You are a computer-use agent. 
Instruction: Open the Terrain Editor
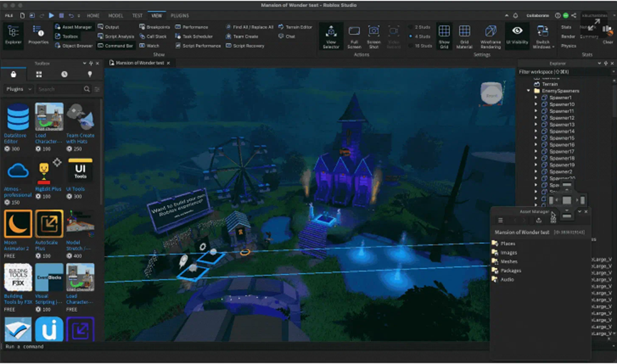pos(295,27)
